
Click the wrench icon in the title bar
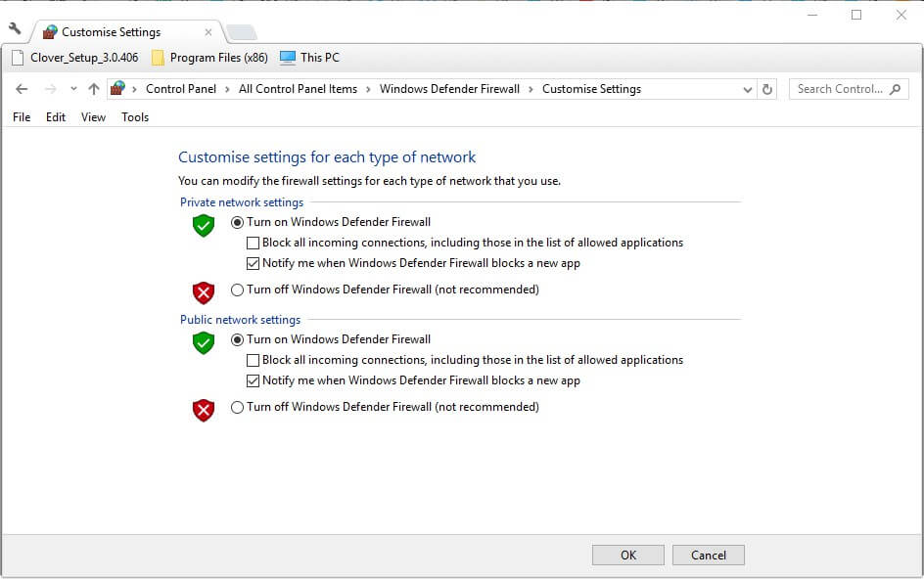[x=15, y=28]
